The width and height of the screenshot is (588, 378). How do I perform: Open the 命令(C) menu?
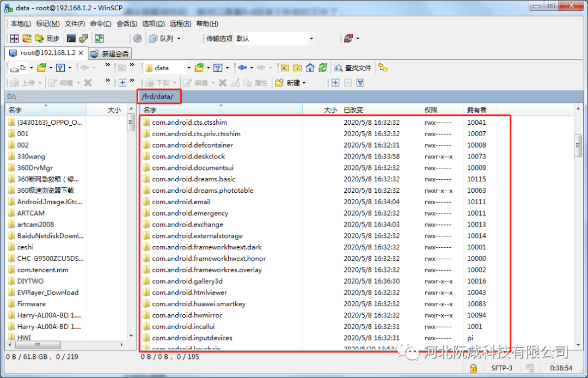click(101, 23)
